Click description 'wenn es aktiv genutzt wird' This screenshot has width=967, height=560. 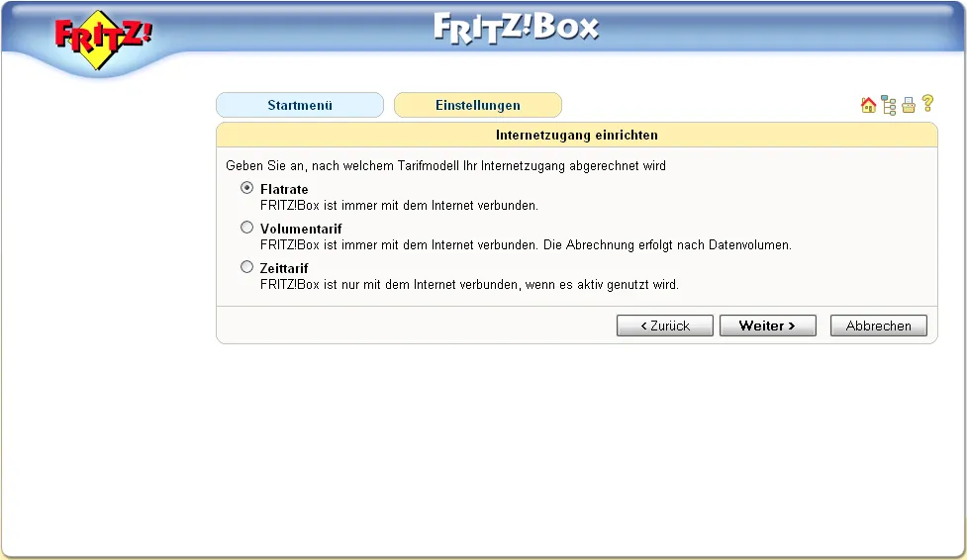(x=602, y=285)
